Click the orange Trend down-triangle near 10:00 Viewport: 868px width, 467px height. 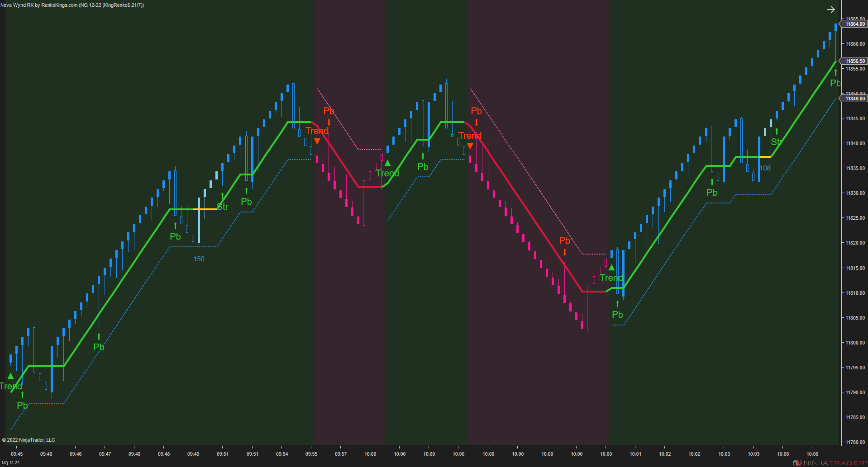coord(470,146)
